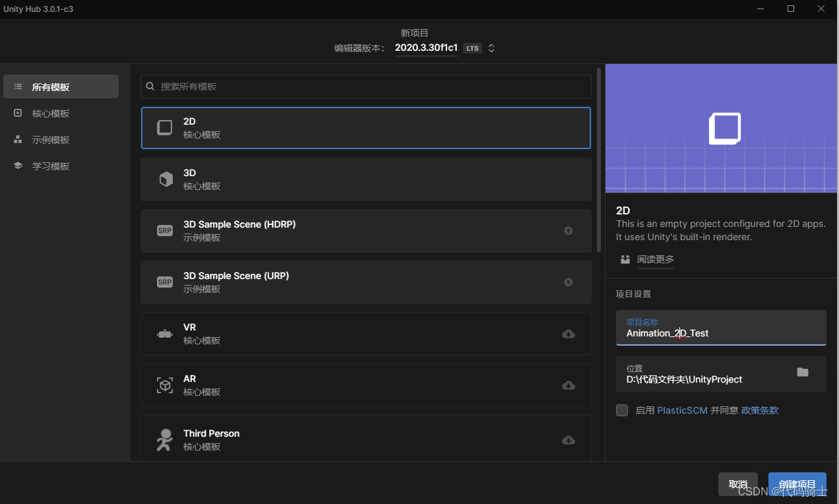Choose the 3D core template
Screen dimensions: 839x504
click(x=366, y=179)
